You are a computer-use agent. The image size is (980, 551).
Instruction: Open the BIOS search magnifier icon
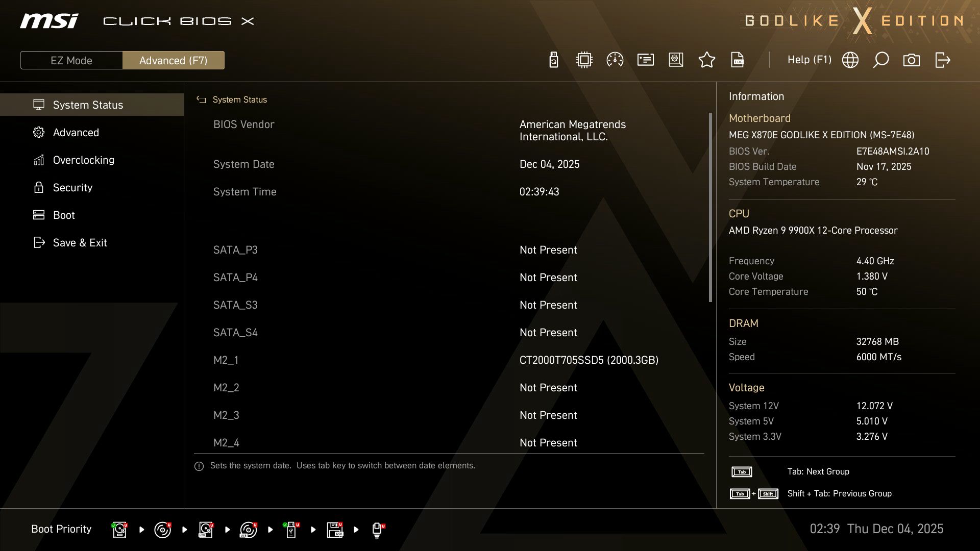[x=881, y=60]
